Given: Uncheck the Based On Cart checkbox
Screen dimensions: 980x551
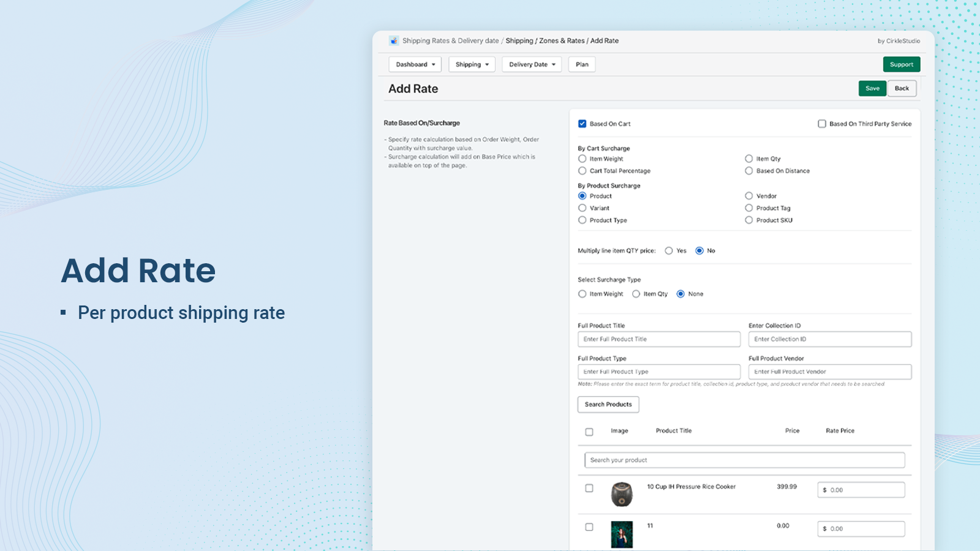Looking at the screenshot, I should click(582, 124).
